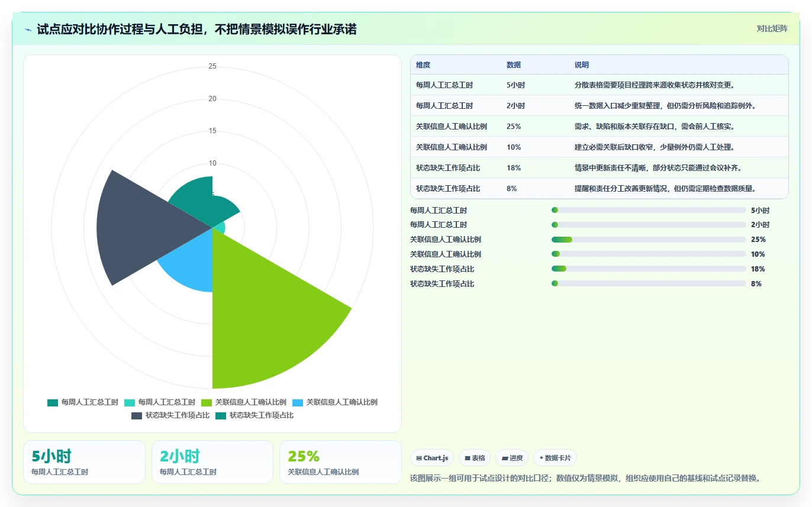Click the 10% cell in the table
Screen dimensions: 812x507
pos(514,147)
